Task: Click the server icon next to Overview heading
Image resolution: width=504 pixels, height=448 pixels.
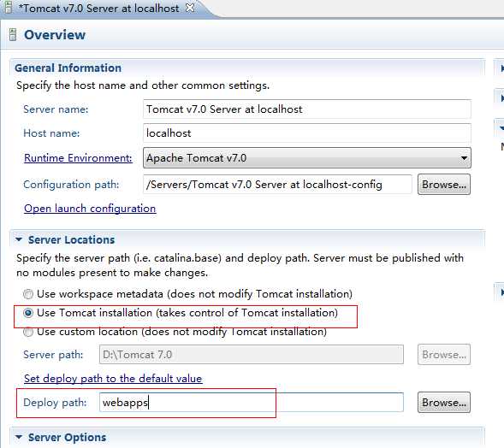Action: click(x=13, y=35)
